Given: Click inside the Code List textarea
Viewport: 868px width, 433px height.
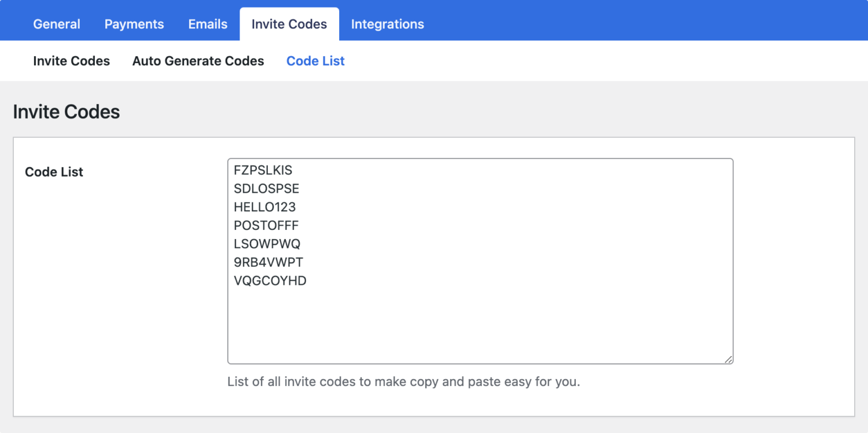Looking at the screenshot, I should (x=480, y=261).
